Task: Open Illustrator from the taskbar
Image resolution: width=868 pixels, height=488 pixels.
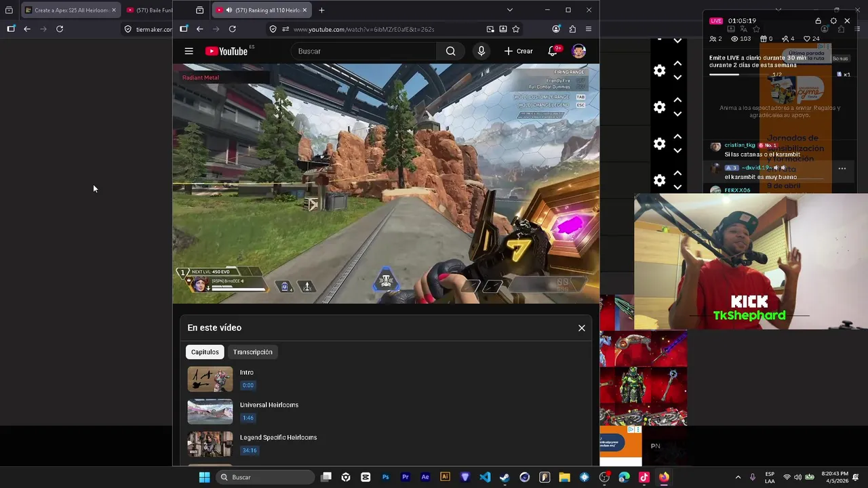Action: (445, 477)
